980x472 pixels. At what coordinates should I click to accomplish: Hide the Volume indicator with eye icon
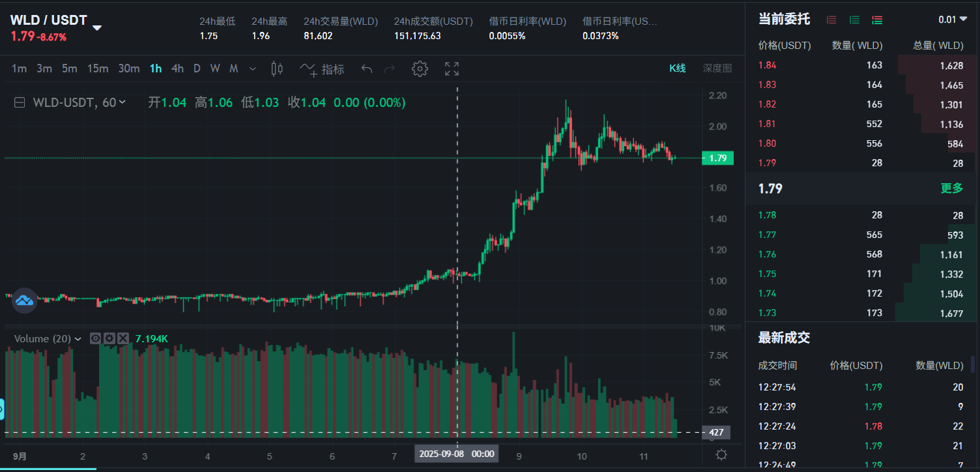tap(95, 338)
